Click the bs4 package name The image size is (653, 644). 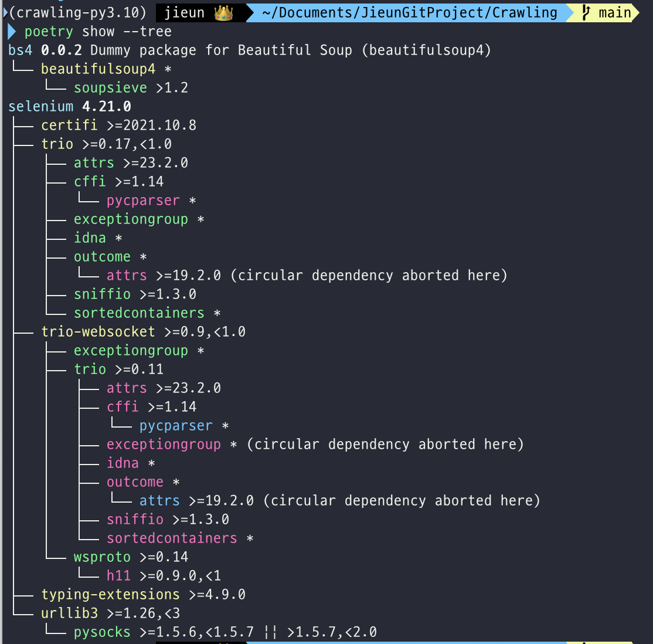(20, 50)
